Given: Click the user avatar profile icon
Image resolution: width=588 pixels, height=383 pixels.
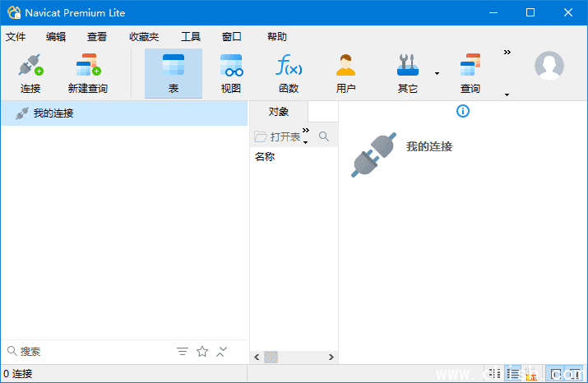Looking at the screenshot, I should (x=549, y=66).
